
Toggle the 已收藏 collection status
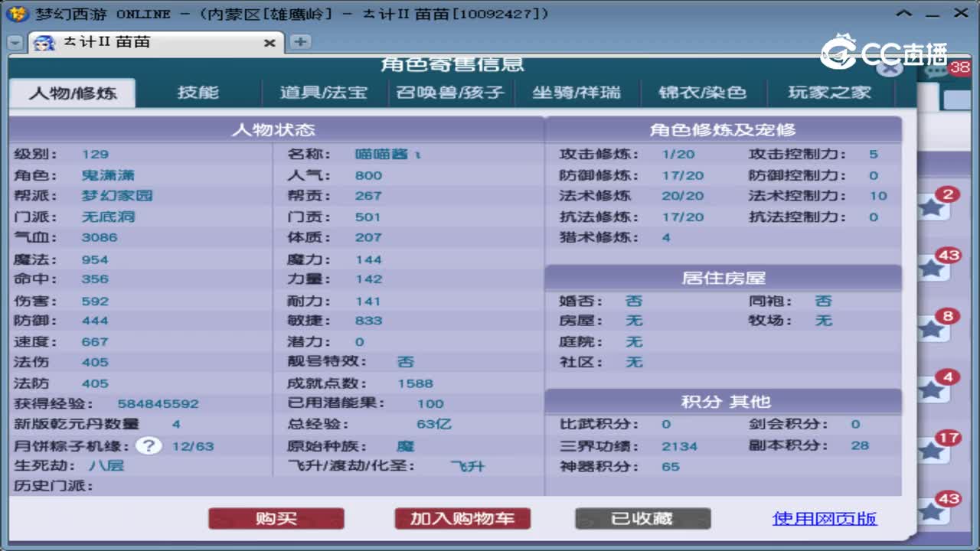pyautogui.click(x=644, y=518)
